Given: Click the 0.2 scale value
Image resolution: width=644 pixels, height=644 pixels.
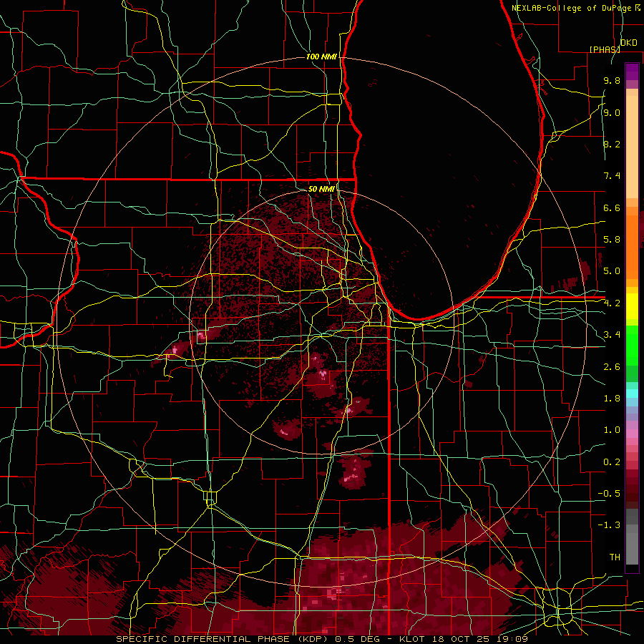Looking at the screenshot, I should coord(612,462).
